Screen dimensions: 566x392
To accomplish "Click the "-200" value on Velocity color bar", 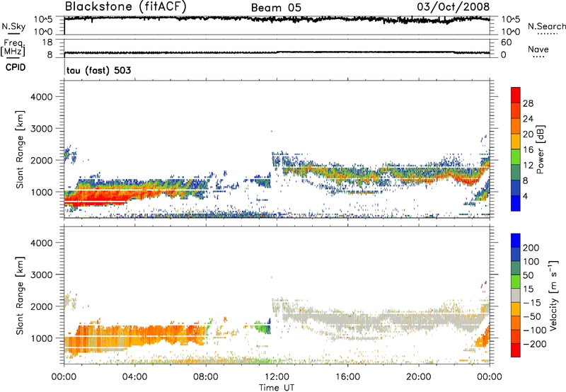I will click(534, 344).
